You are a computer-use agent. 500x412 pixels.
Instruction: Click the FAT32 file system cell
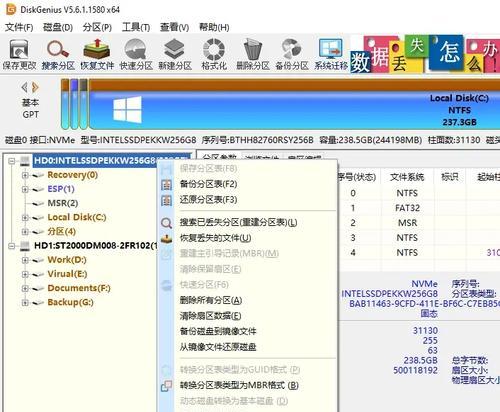pos(407,208)
